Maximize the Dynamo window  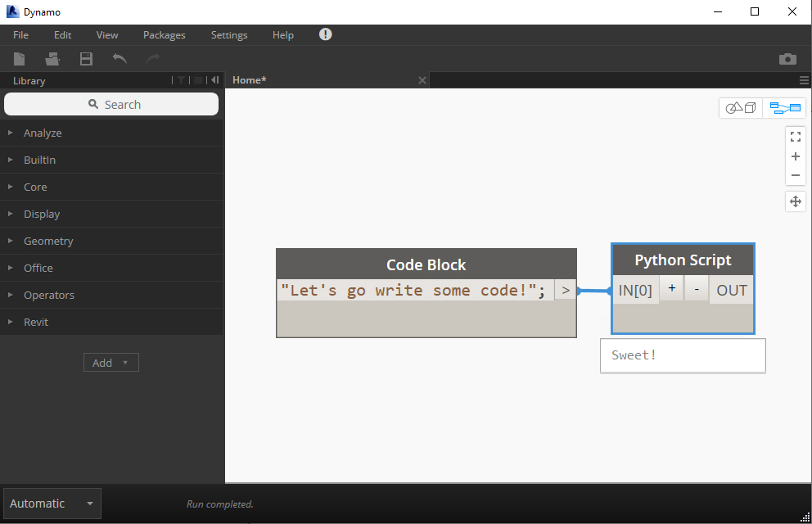click(x=755, y=11)
